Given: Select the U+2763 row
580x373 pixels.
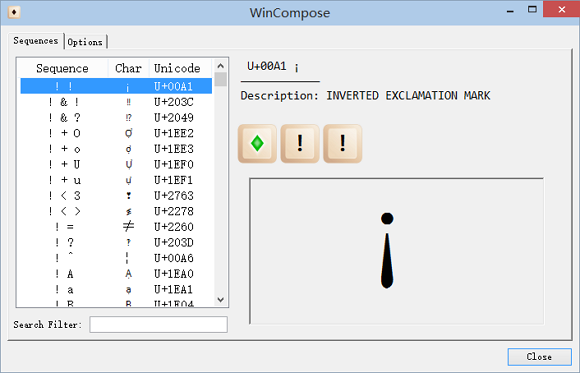Looking at the screenshot, I should coord(116,195).
